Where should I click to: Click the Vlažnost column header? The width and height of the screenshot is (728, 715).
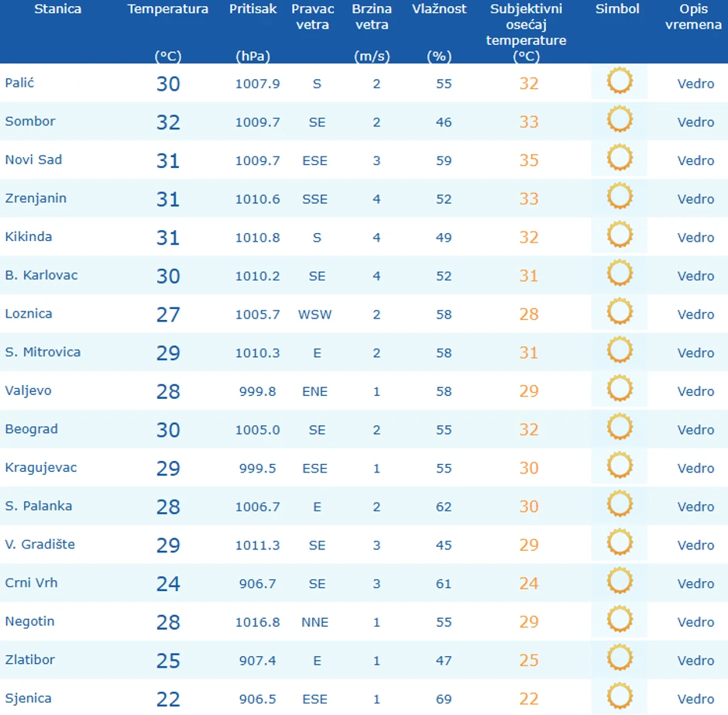tap(439, 9)
